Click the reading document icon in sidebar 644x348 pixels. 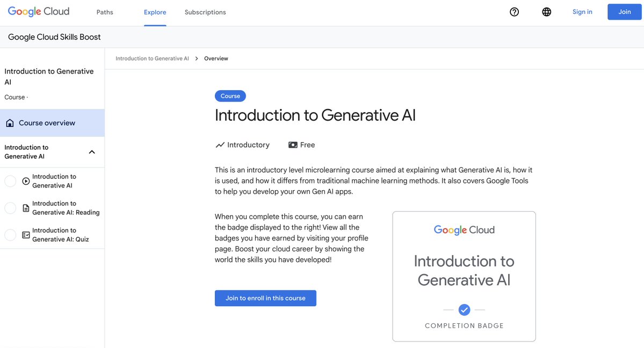point(26,208)
